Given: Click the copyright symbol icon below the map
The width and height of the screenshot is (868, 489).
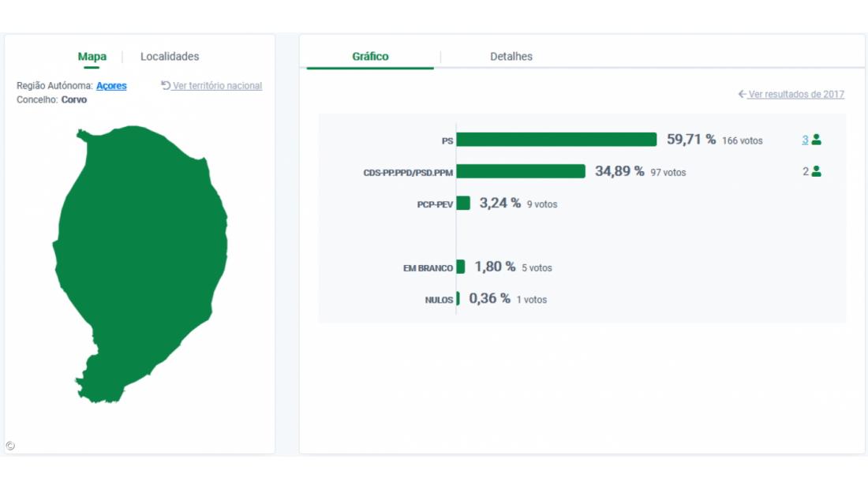Looking at the screenshot, I should 9,446.
